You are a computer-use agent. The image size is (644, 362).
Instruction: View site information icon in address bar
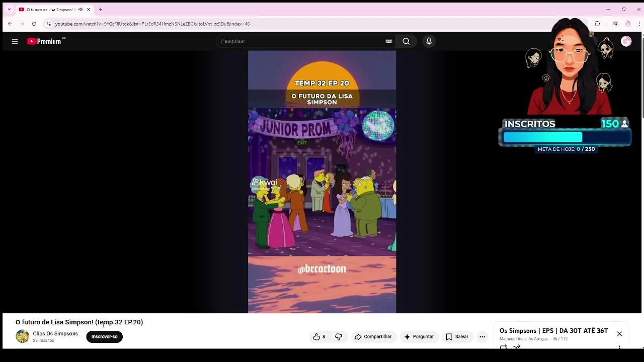click(x=48, y=24)
